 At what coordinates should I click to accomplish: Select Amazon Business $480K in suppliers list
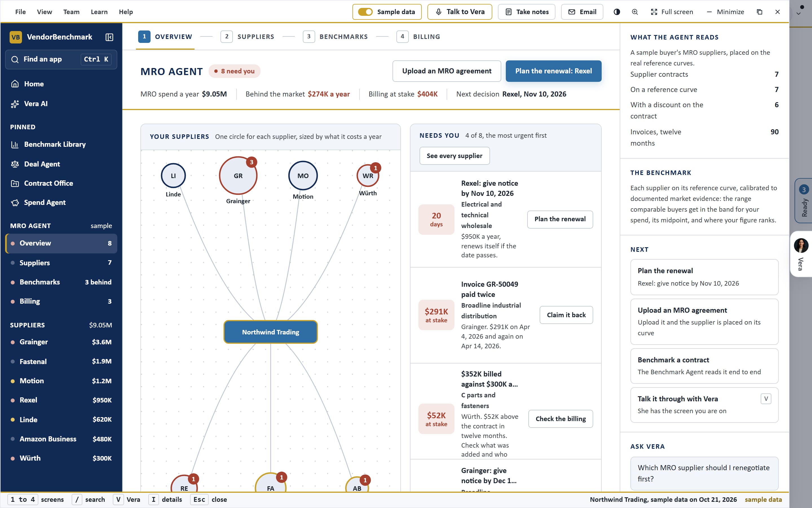[61, 439]
